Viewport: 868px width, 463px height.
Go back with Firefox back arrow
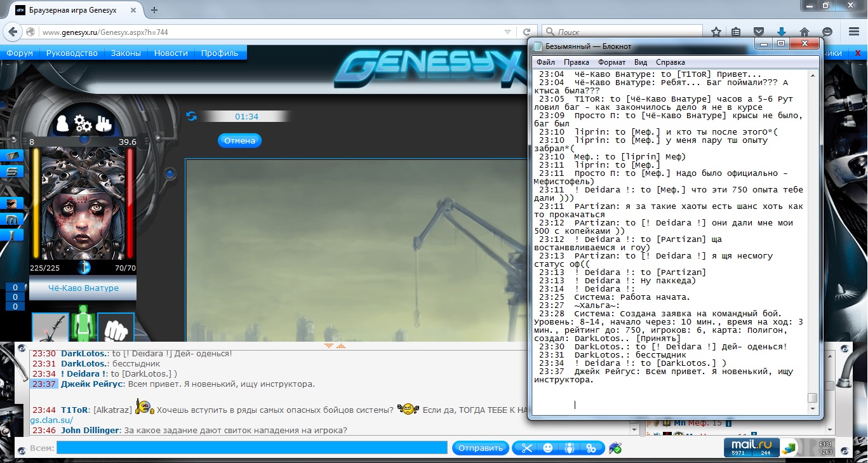click(14, 32)
